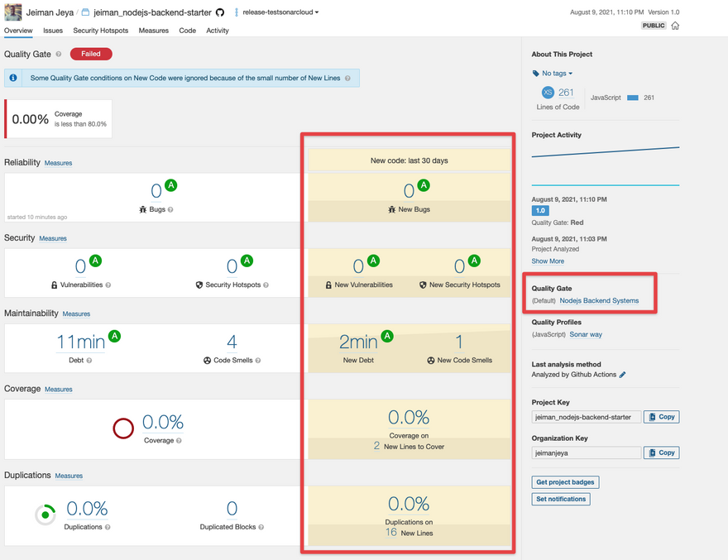Click the red coverage donut chart
Screen dimensions: 728x560
click(123, 428)
